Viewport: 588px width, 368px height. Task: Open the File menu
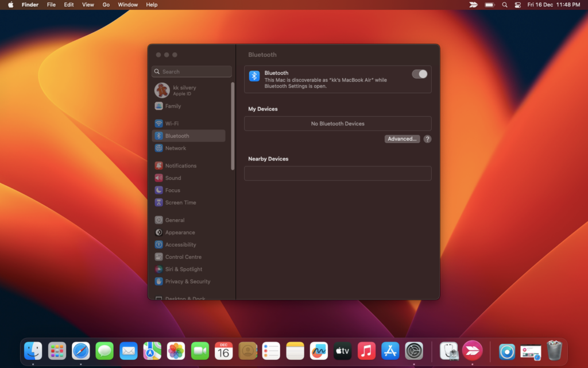click(51, 5)
